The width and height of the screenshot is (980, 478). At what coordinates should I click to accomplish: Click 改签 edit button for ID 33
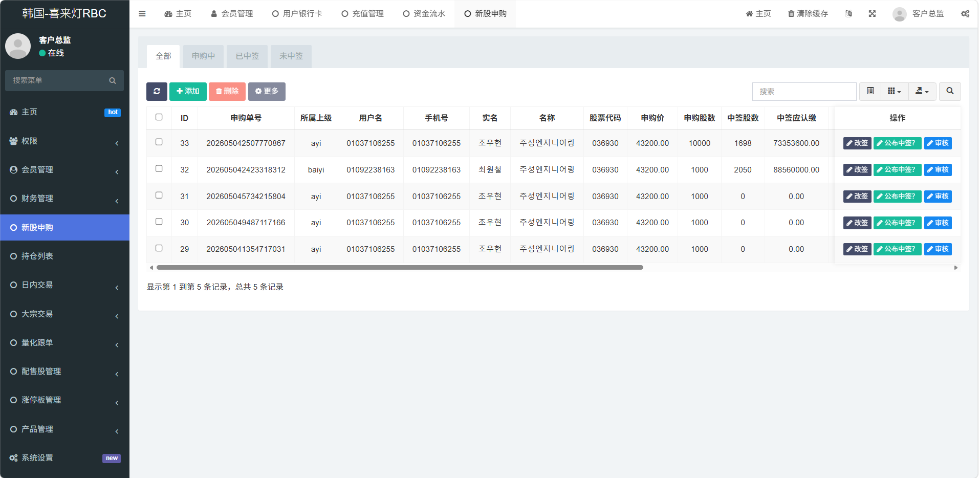(857, 143)
